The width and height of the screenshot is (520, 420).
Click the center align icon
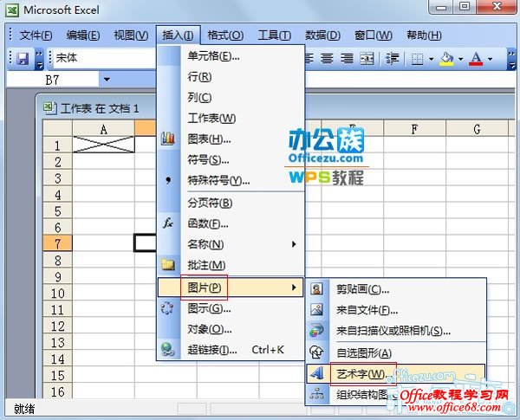(327, 59)
